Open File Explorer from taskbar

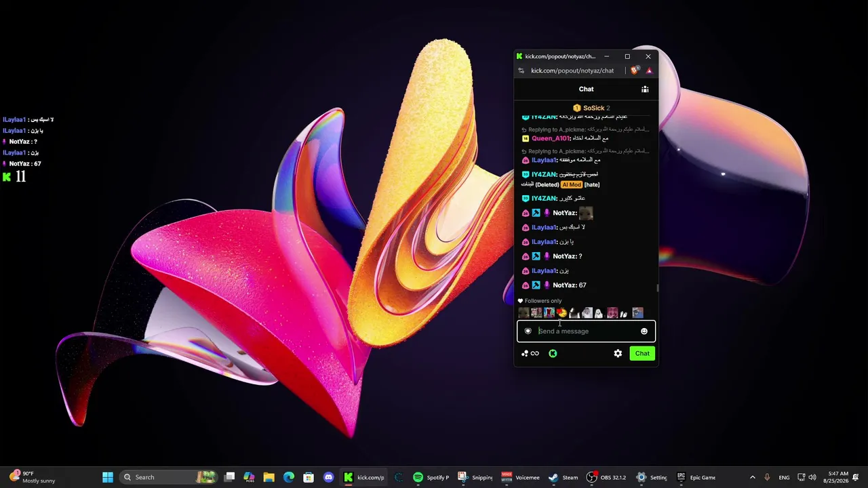pyautogui.click(x=269, y=477)
